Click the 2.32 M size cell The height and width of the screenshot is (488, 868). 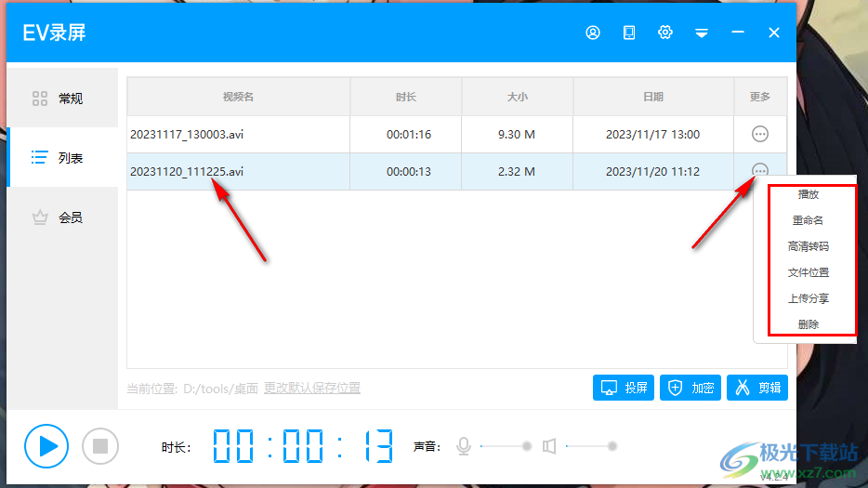(x=517, y=172)
